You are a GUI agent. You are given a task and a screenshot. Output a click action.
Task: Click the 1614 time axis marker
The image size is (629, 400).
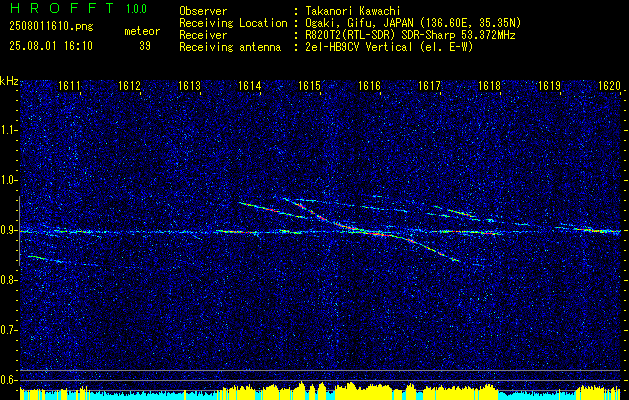click(250, 86)
